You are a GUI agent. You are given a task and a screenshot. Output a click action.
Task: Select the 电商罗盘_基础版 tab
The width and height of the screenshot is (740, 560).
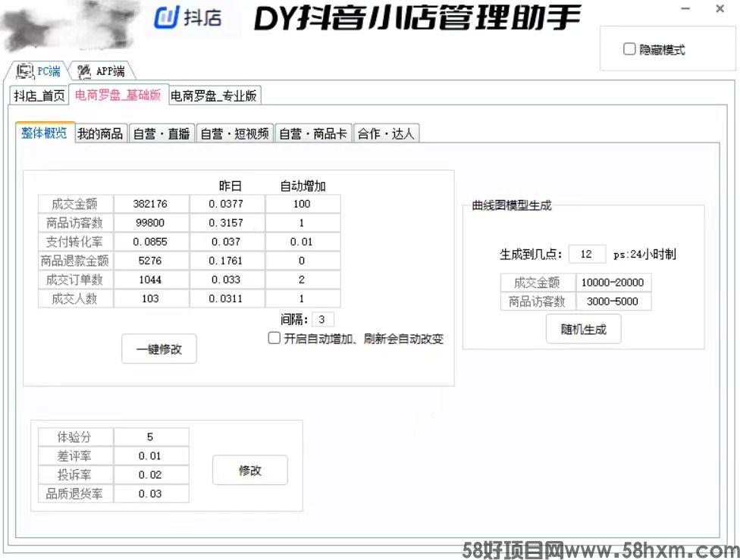point(118,95)
